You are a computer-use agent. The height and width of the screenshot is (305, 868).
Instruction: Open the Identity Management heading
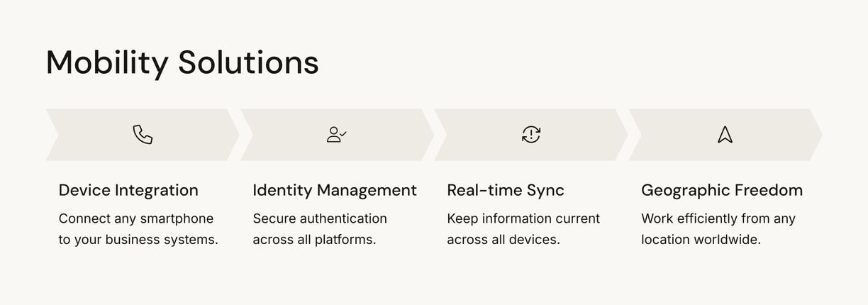tap(335, 190)
